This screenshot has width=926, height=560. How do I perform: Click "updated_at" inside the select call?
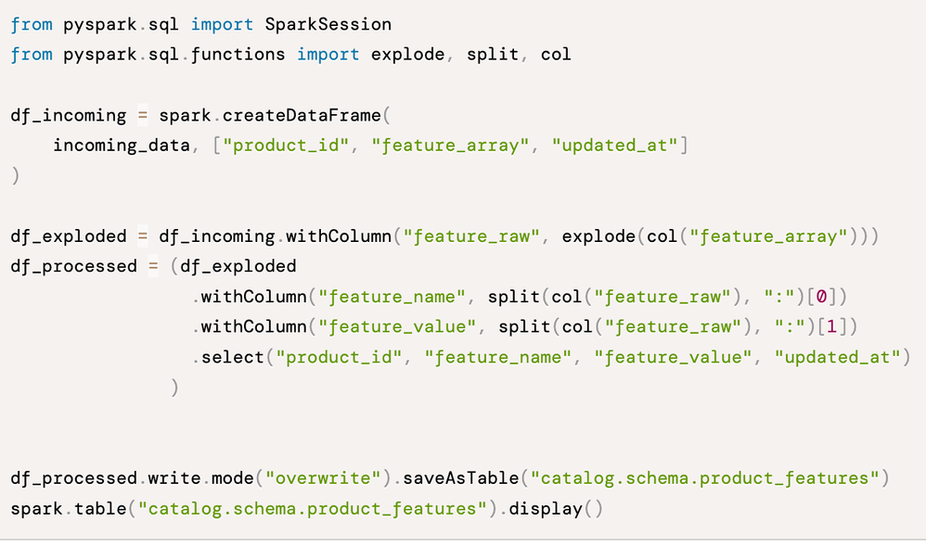(x=838, y=357)
